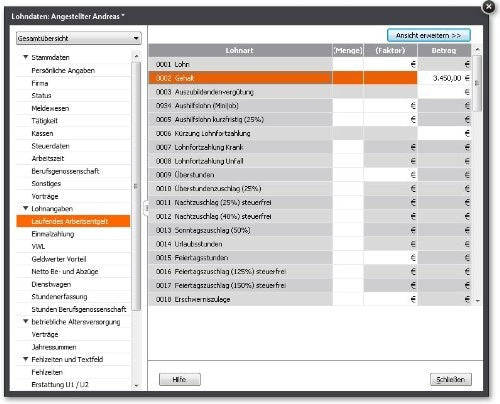Select Sonstiges entry
This screenshot has height=404, width=500.
[x=73, y=184]
